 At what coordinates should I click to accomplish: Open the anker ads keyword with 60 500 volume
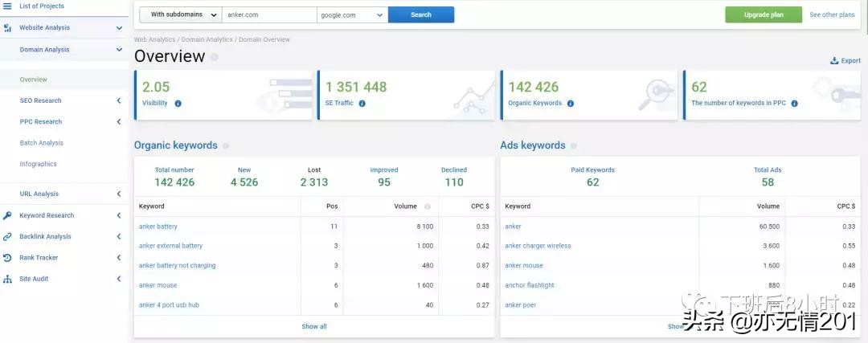[513, 227]
